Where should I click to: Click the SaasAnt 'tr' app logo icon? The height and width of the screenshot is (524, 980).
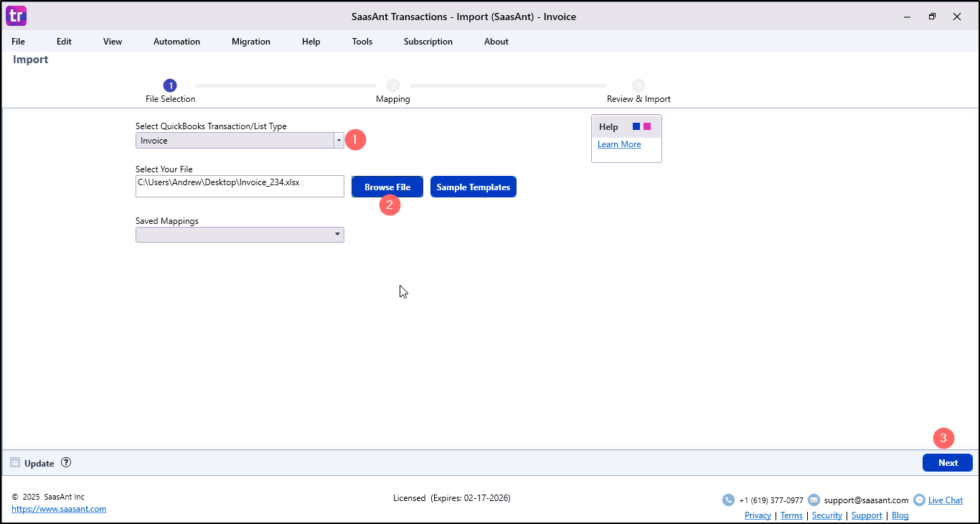16,16
